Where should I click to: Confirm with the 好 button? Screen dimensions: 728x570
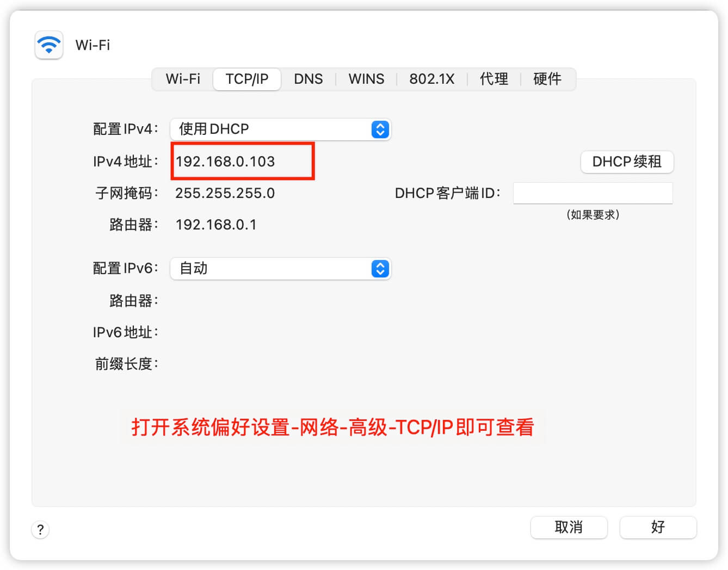(658, 527)
